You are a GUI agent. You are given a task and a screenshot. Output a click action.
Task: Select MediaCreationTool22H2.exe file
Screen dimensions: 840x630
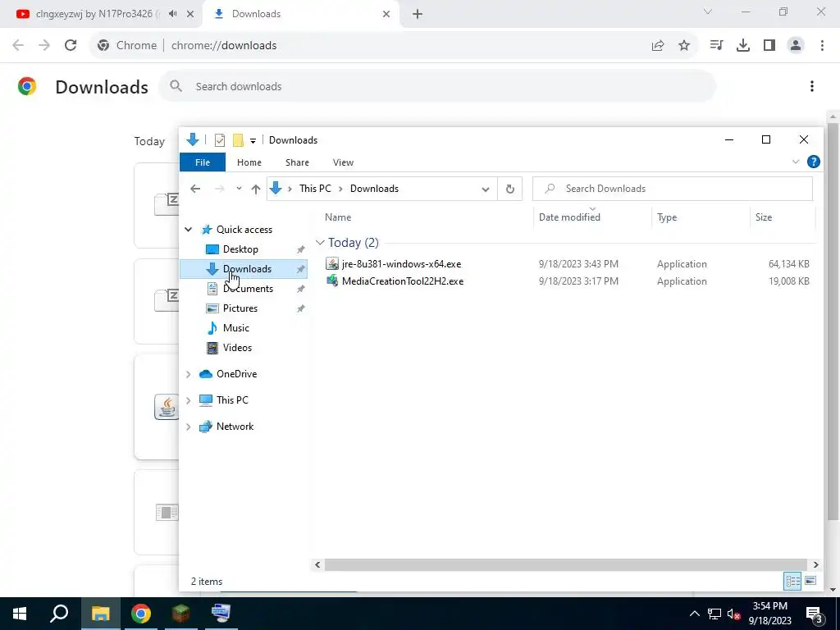[402, 281]
